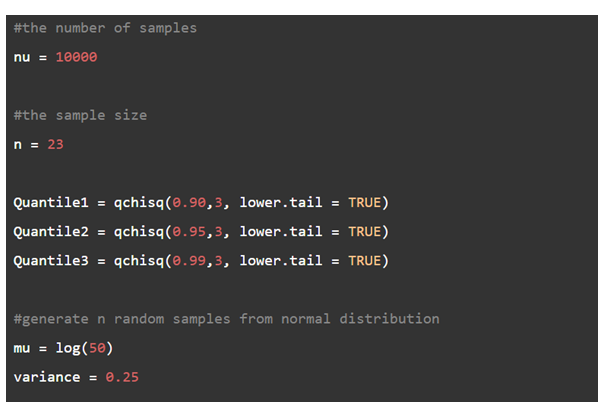Click TRUE at end of Quantile3 line

[364, 261]
